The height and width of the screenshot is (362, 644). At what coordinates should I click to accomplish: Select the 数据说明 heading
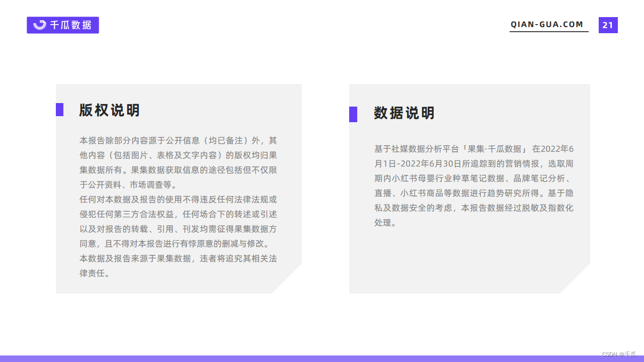(x=405, y=113)
